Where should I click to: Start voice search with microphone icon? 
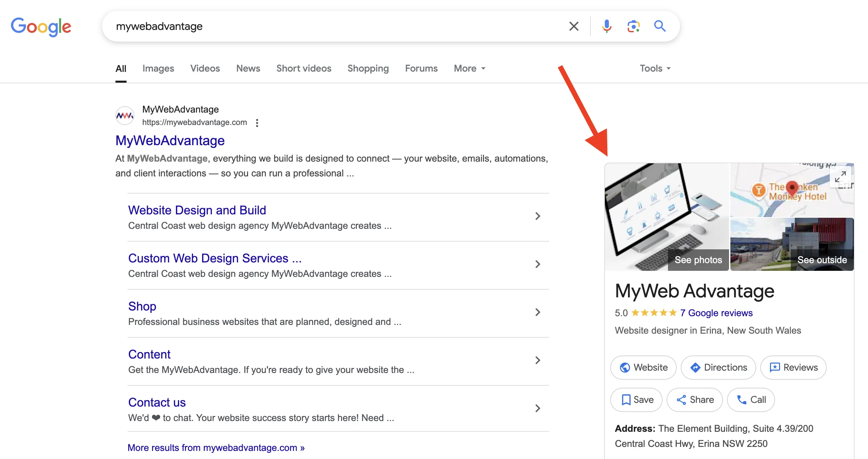click(607, 26)
